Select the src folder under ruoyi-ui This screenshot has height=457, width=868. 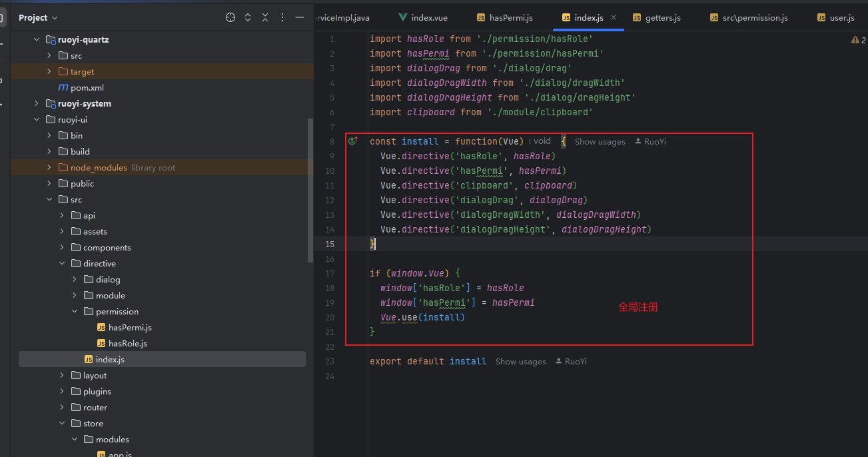point(162,199)
